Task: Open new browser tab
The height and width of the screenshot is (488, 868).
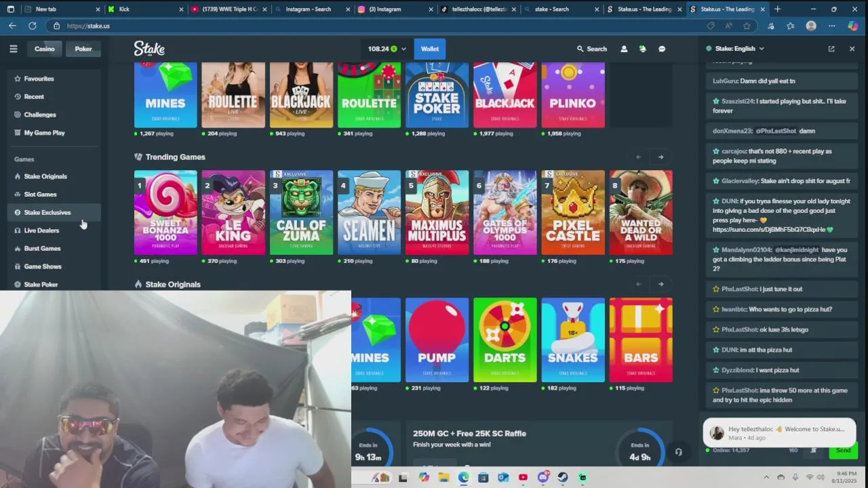Action: pos(777,9)
